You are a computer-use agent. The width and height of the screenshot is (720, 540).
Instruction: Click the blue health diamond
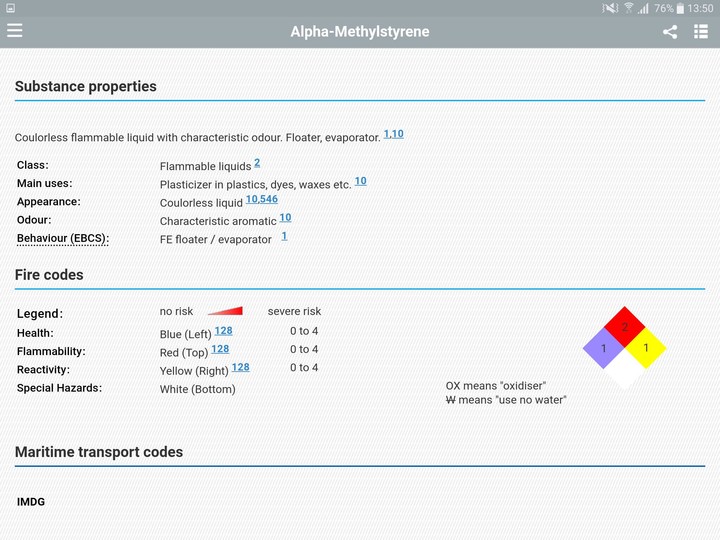[604, 348]
